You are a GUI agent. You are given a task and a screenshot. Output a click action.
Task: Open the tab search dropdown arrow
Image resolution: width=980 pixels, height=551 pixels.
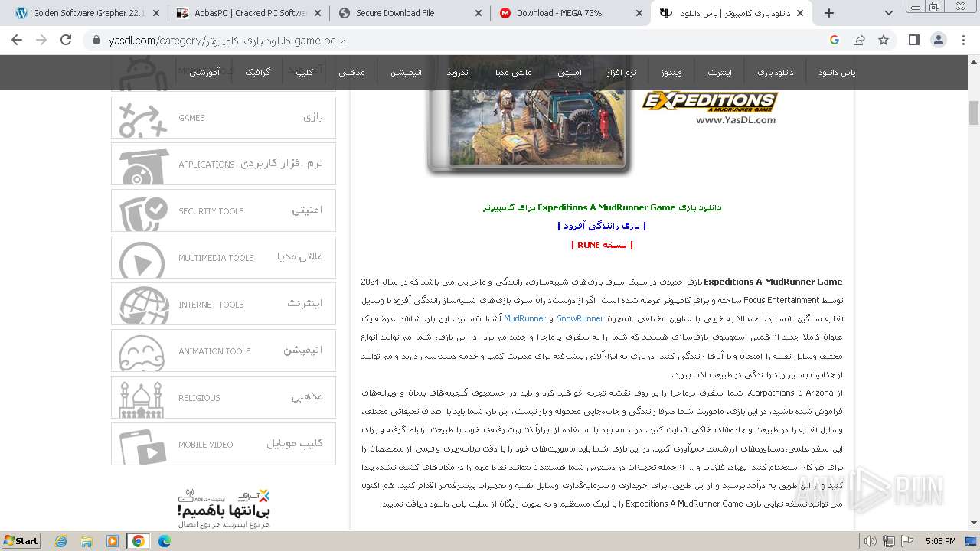coord(888,13)
